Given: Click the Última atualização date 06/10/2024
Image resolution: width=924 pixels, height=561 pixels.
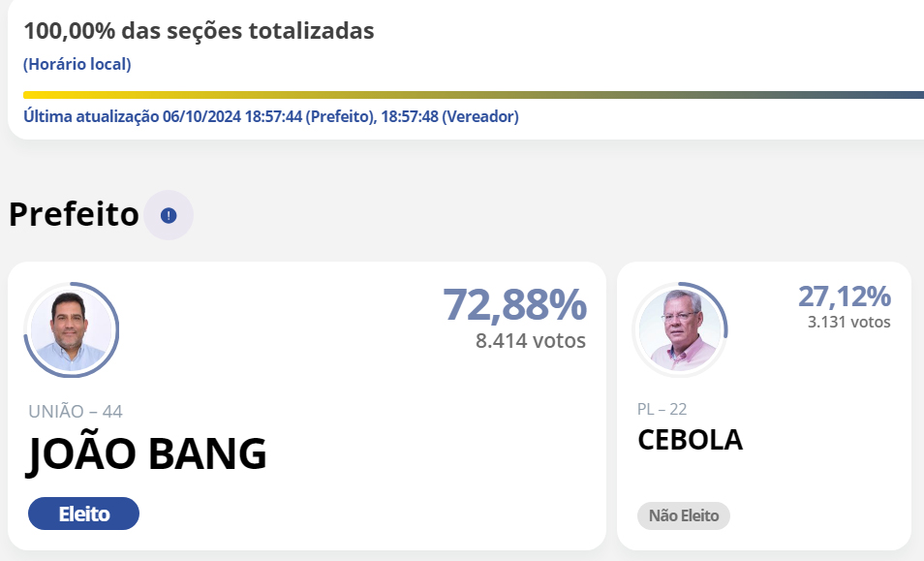Looking at the screenshot, I should pyautogui.click(x=202, y=116).
